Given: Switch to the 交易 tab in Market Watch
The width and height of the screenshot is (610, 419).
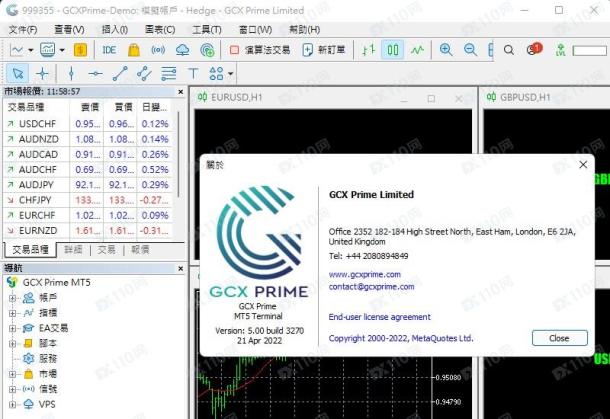Looking at the screenshot, I should coord(107,249).
